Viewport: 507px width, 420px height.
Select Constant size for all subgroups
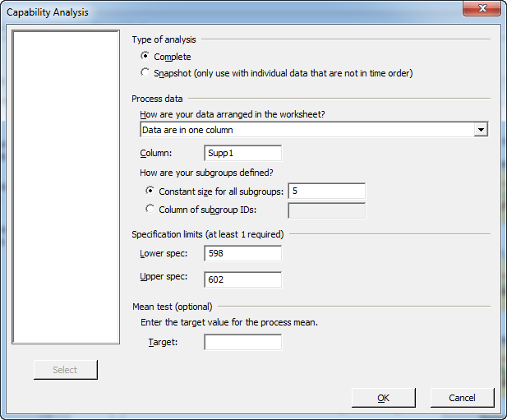click(x=150, y=191)
